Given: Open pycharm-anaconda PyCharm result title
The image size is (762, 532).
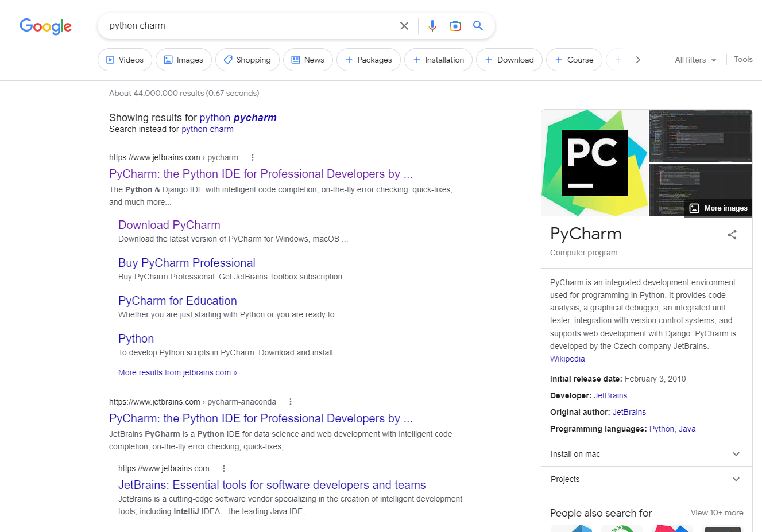Looking at the screenshot, I should [x=261, y=418].
